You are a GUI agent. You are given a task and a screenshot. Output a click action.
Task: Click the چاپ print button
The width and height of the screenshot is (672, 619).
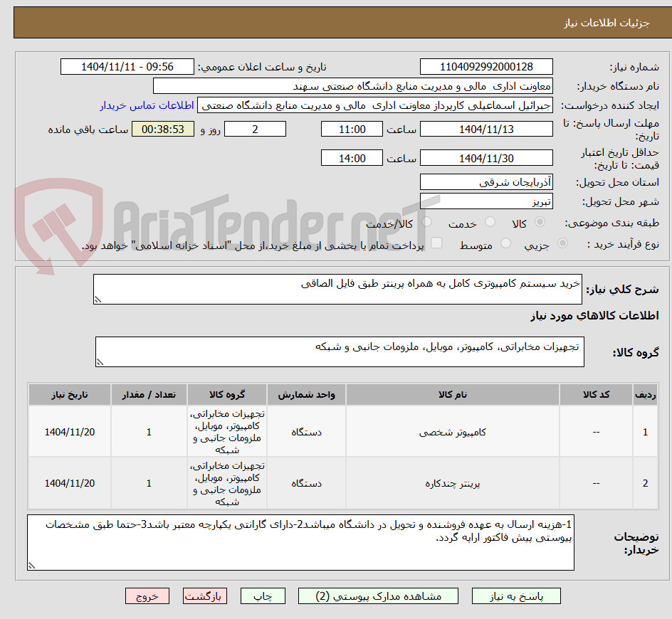[263, 596]
